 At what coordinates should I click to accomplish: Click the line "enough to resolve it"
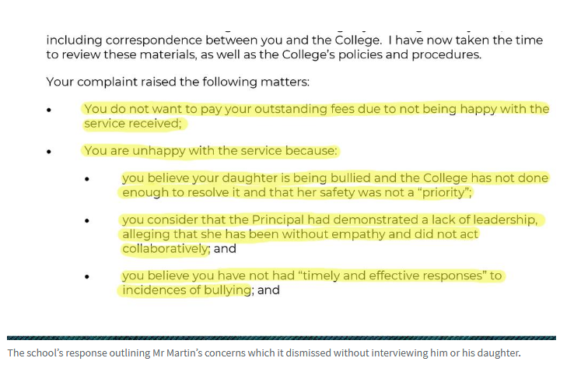[296, 192]
